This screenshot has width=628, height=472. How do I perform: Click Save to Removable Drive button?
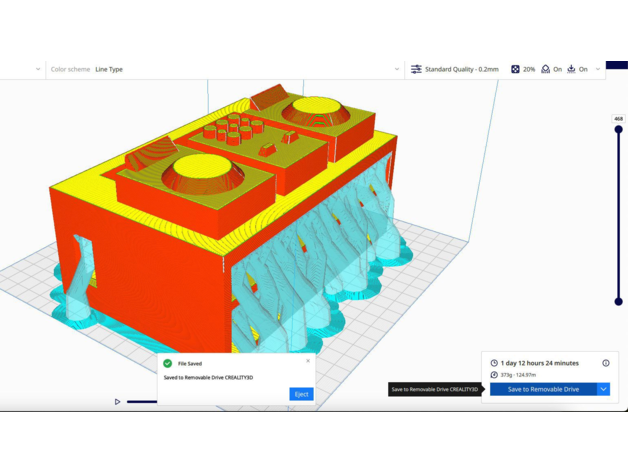pos(543,389)
